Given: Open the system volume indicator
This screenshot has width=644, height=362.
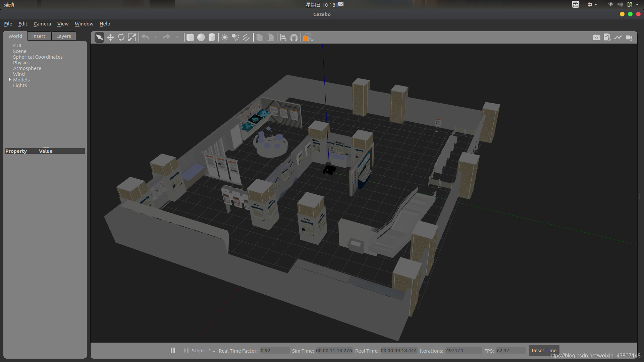Looking at the screenshot, I should pos(620,5).
